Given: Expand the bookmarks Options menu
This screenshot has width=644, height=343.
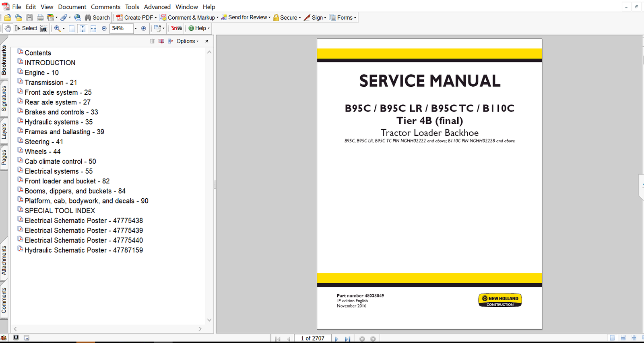Looking at the screenshot, I should click(187, 41).
